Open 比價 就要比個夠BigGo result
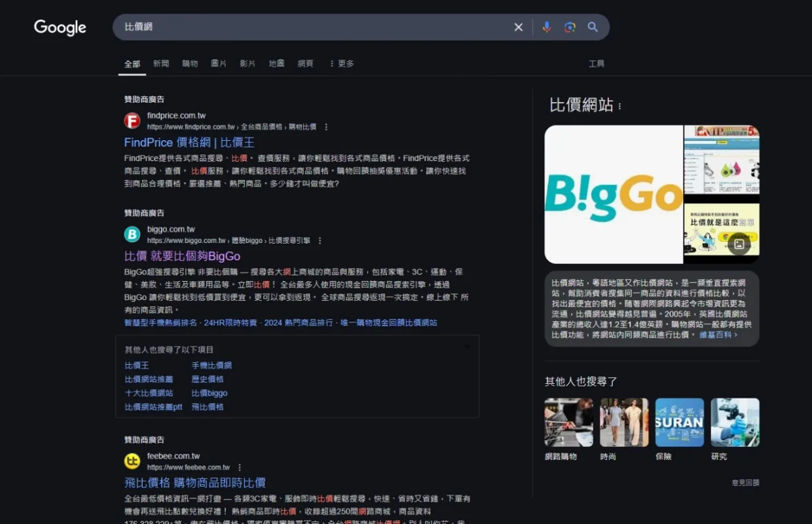Viewport: 812px width, 524px height. [x=182, y=256]
